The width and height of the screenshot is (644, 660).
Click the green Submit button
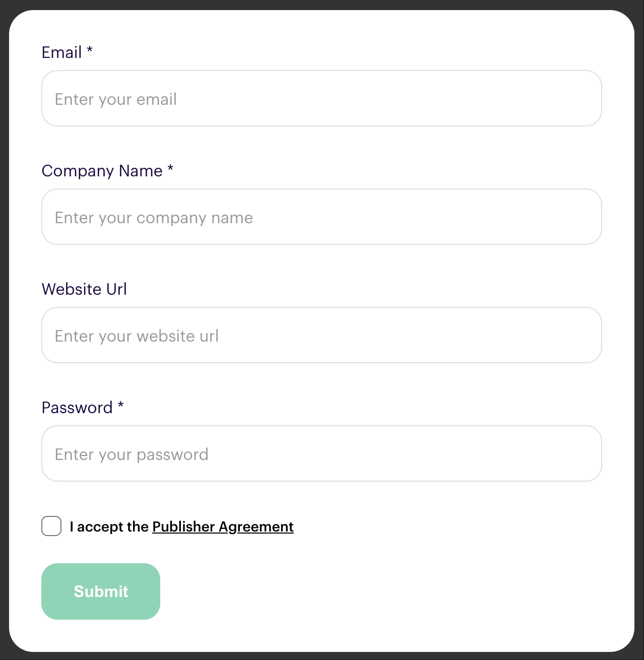pos(101,591)
